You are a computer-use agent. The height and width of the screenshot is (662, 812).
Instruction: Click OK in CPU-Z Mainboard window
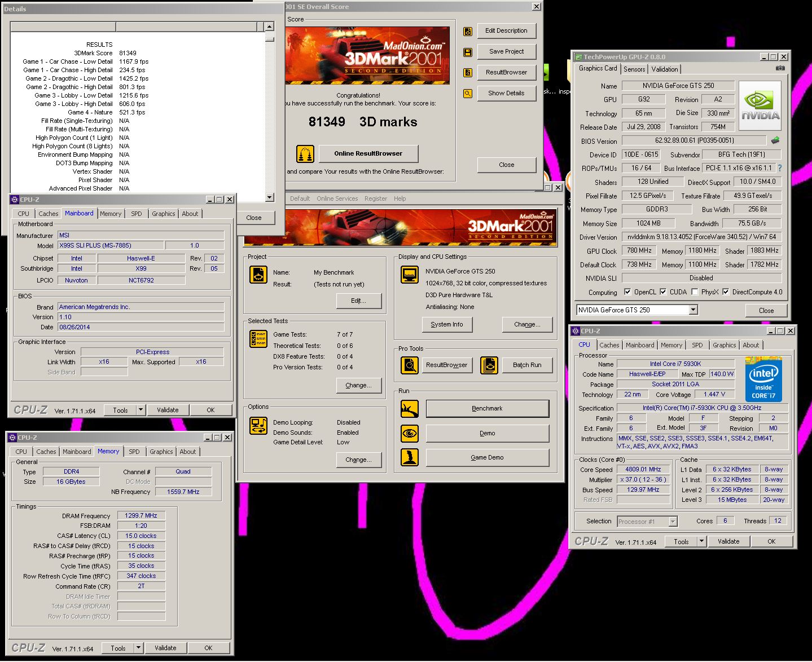(x=210, y=410)
